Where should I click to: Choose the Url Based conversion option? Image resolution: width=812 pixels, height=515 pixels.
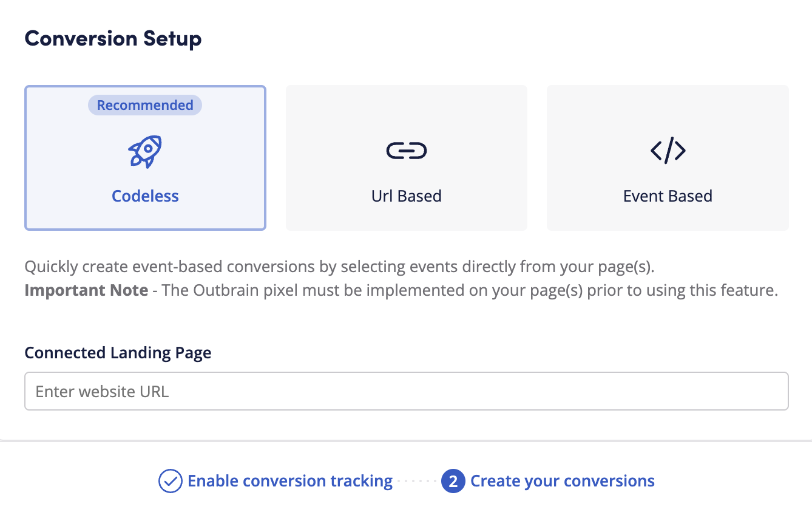(x=406, y=158)
